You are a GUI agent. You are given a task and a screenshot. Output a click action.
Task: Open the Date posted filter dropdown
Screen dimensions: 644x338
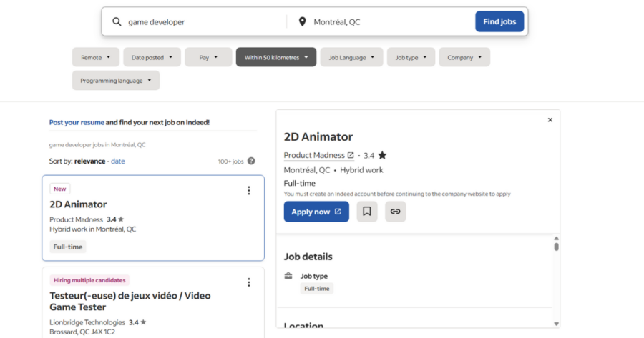tap(152, 57)
